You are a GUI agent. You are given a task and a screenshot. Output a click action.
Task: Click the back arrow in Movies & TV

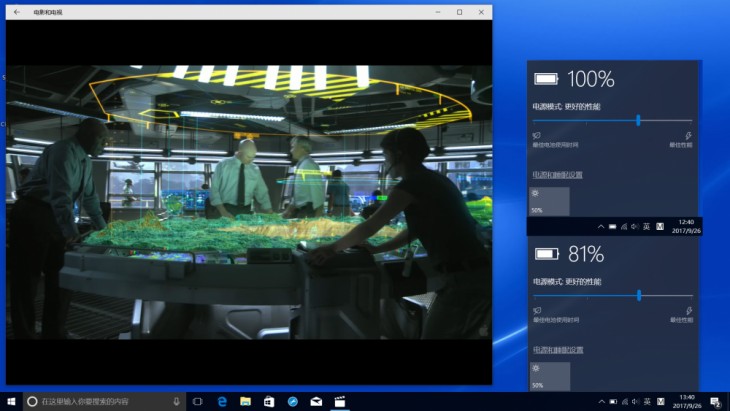[x=16, y=12]
